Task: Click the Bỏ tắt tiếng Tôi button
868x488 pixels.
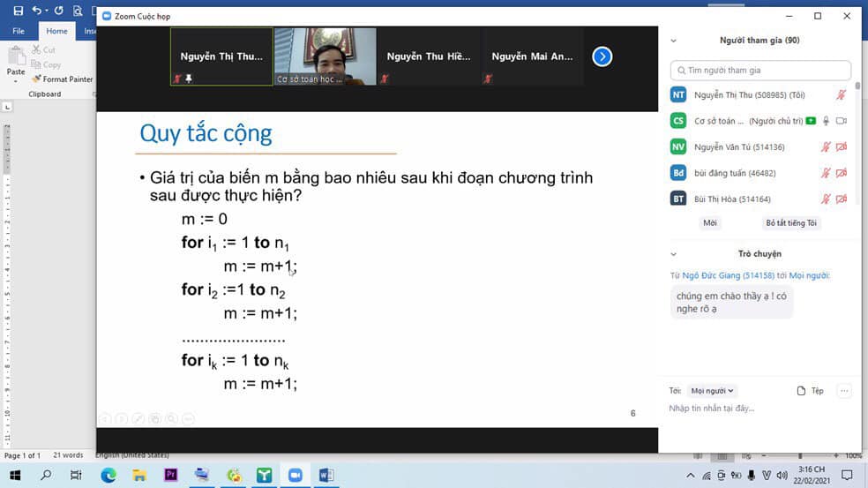Action: 791,223
